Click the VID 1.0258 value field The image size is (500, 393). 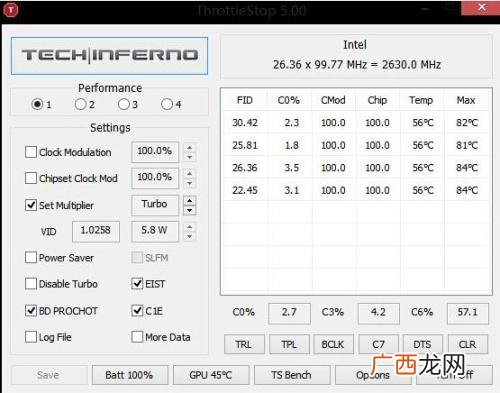tap(96, 231)
